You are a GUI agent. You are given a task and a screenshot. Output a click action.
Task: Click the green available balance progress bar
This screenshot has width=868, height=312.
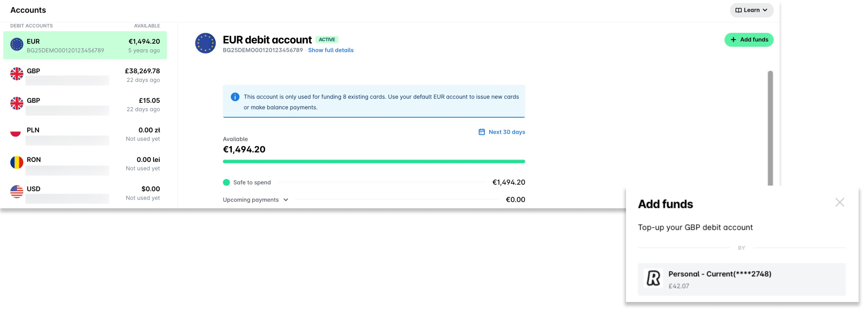click(x=373, y=161)
